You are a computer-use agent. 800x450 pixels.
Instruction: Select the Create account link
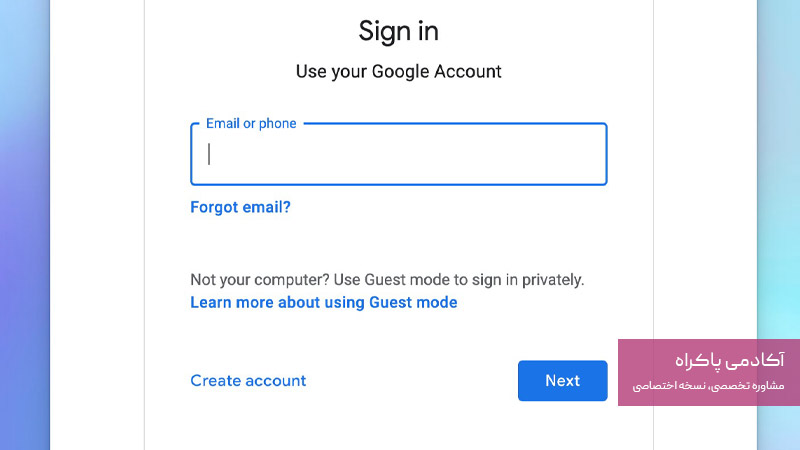(x=248, y=381)
